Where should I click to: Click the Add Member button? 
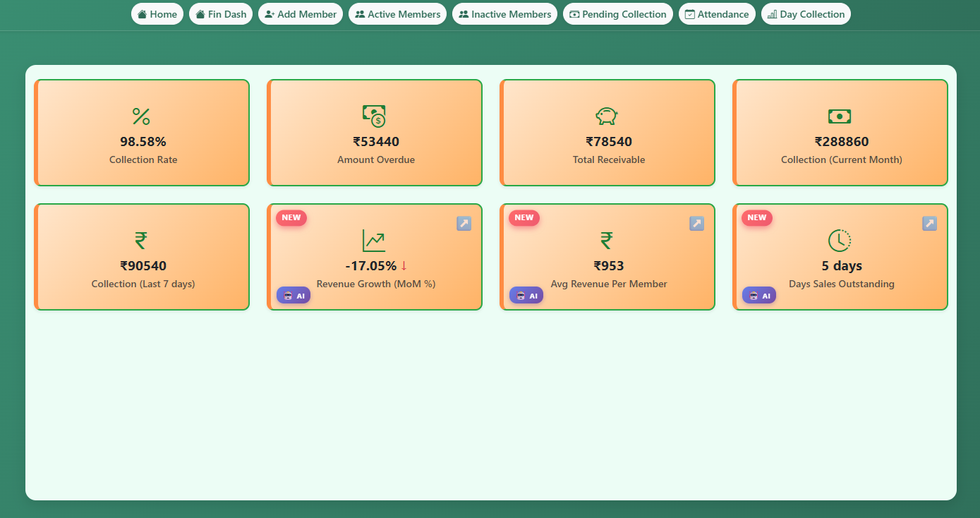pos(301,13)
